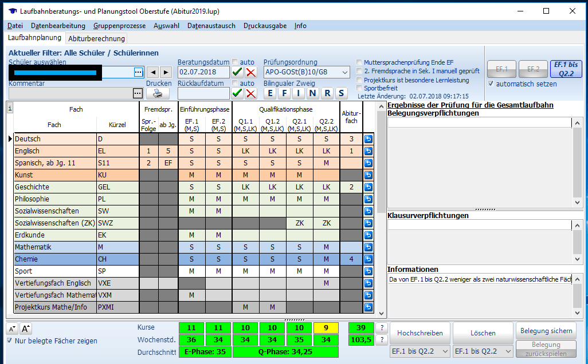The width and height of the screenshot is (588, 364).
Task: Click the 'Belegung sichern' button
Action: (546, 331)
